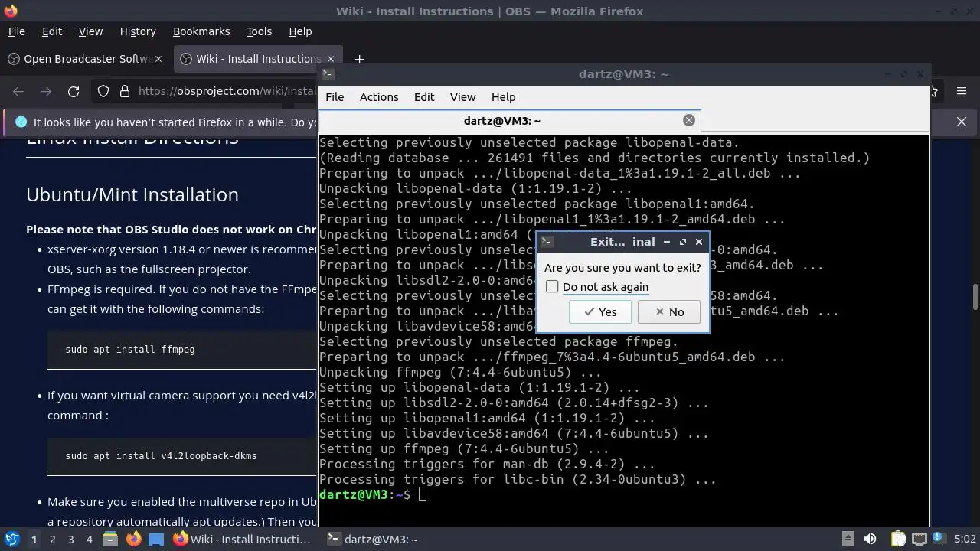This screenshot has height=551, width=980.
Task: Open the terminal Edit menu
Action: (424, 97)
